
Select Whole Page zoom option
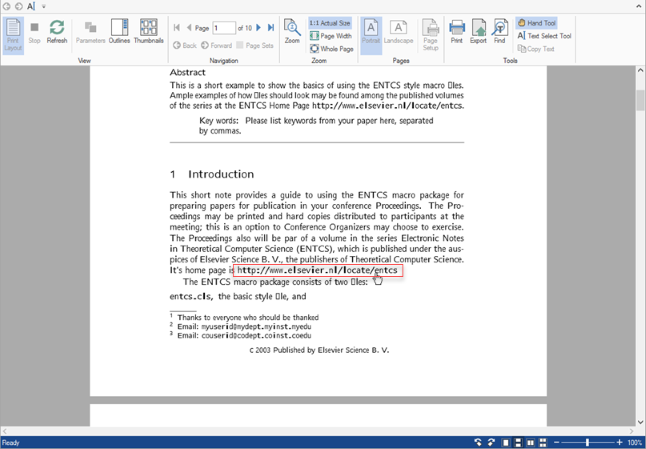pos(331,49)
